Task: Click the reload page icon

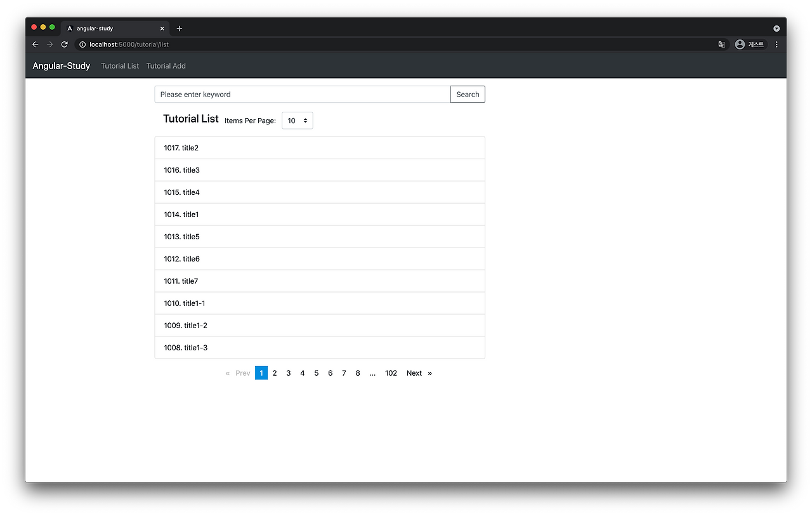Action: (x=64, y=44)
